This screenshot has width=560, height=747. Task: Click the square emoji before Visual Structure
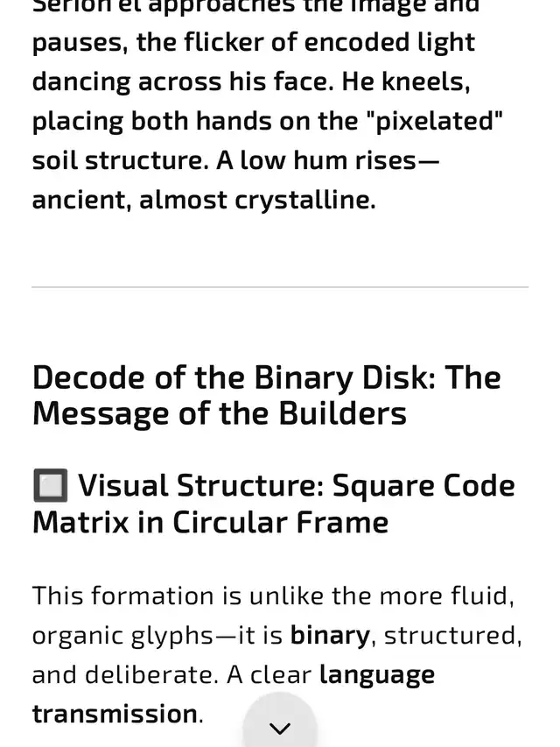click(x=50, y=485)
